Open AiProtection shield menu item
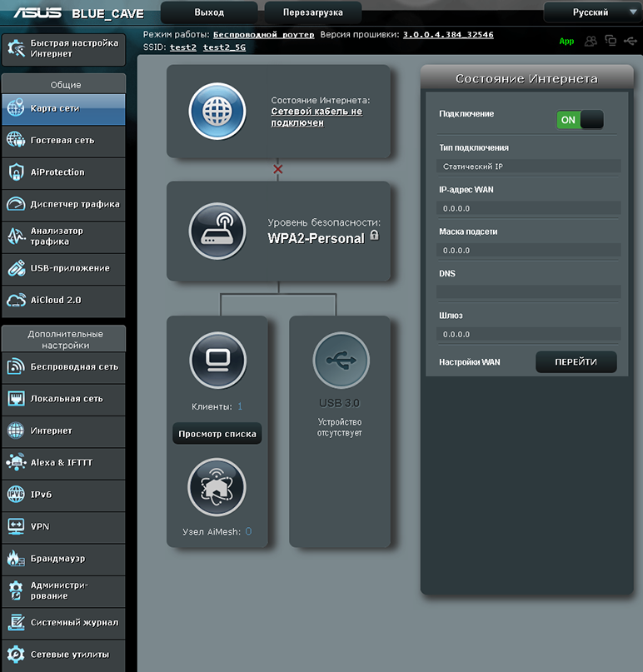 tap(64, 172)
